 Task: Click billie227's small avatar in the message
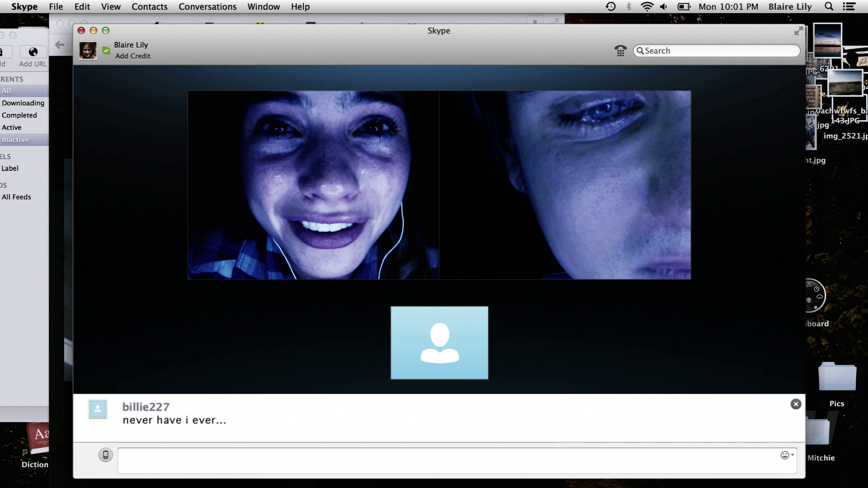(98, 409)
